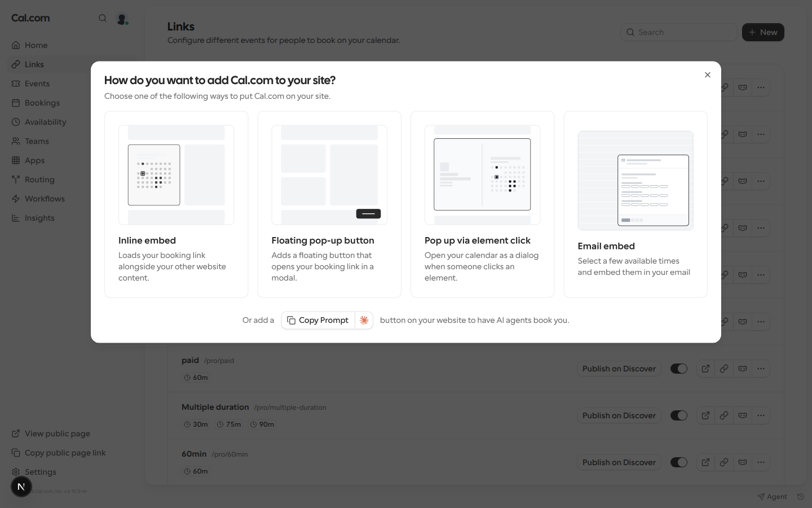This screenshot has height=508, width=812.
Task: Click the history icon beside Agent
Action: [800, 497]
